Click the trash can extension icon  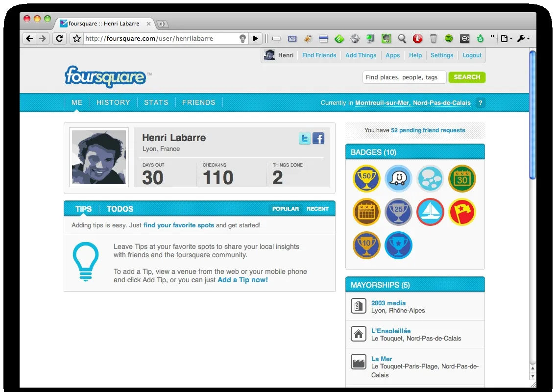[434, 39]
